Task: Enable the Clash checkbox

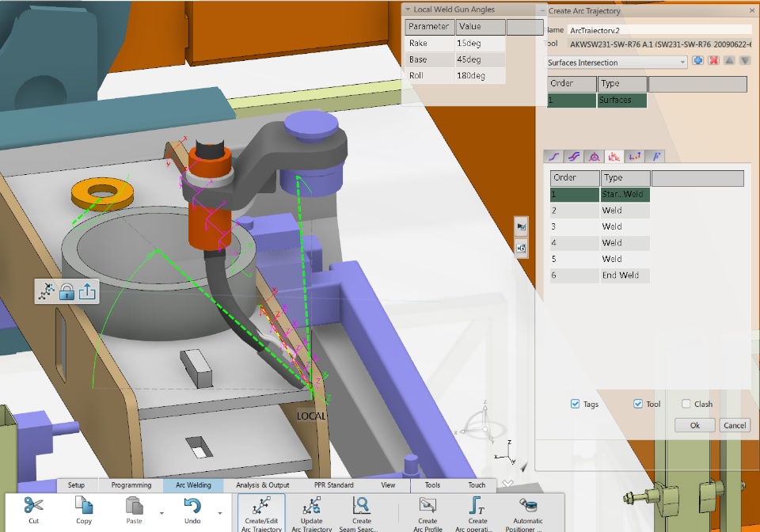Action: (x=686, y=404)
